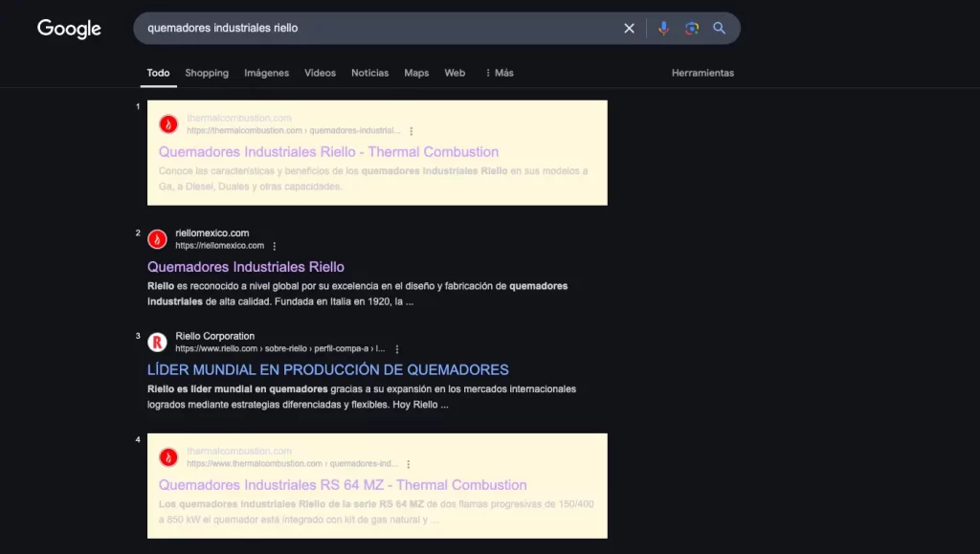Open Herramientas search tools
Screen dimensions: 980x554
[702, 73]
